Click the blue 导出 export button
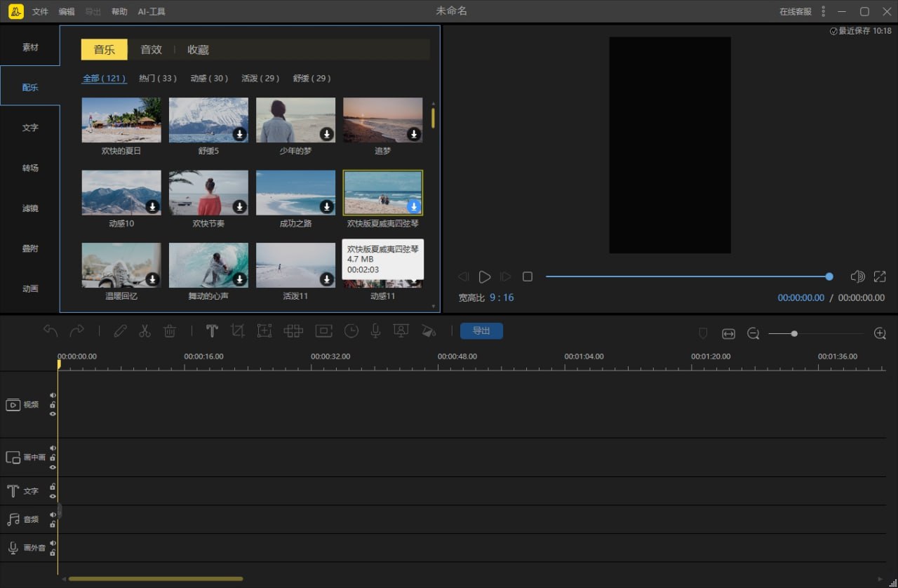The image size is (898, 588). coord(481,331)
